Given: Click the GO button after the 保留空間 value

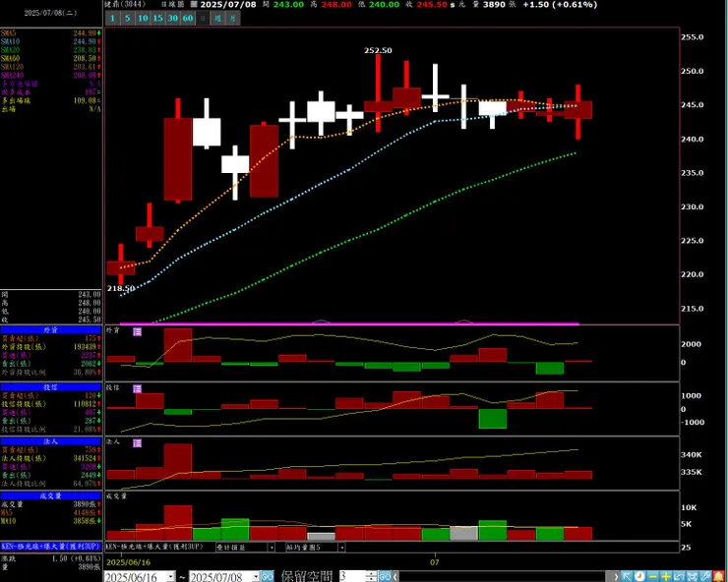Looking at the screenshot, I should pos(385,577).
